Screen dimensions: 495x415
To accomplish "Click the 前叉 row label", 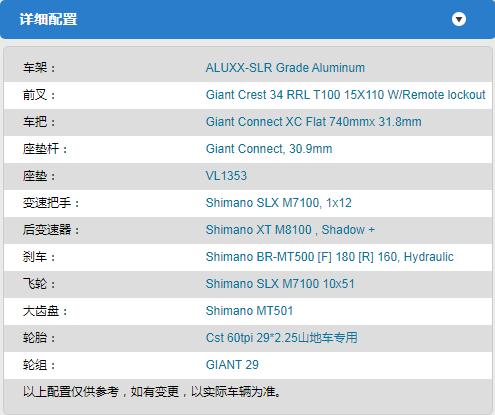I will [39, 95].
